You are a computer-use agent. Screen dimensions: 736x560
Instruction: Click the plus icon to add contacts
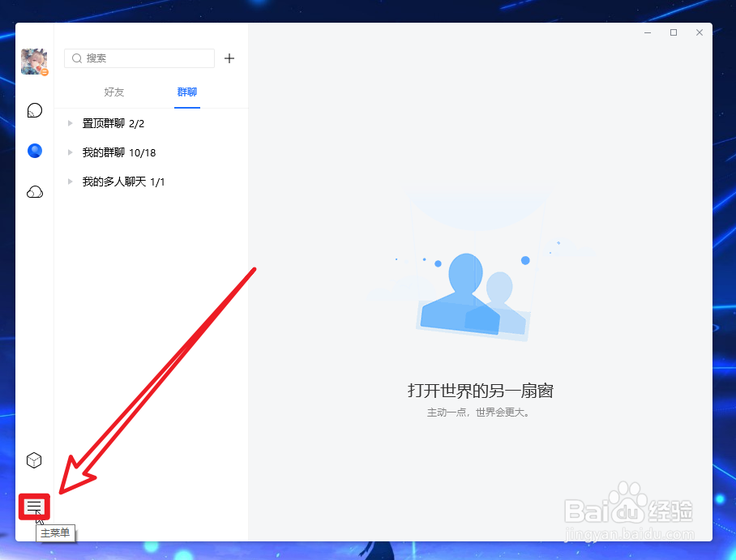(x=229, y=58)
